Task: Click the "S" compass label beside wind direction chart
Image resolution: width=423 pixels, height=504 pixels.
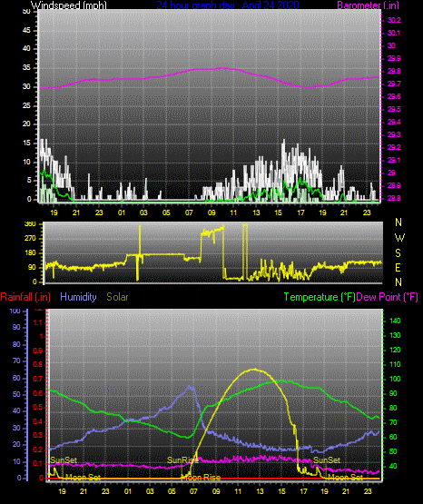Action: click(x=398, y=253)
